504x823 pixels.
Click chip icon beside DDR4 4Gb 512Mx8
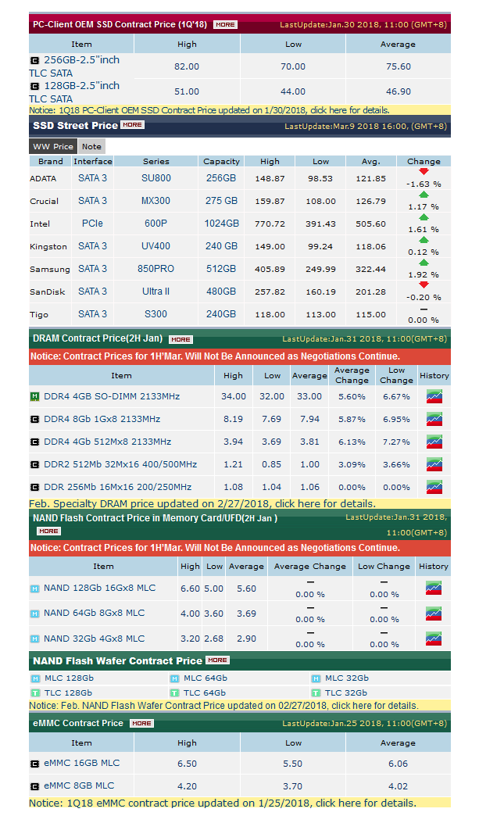click(x=34, y=442)
